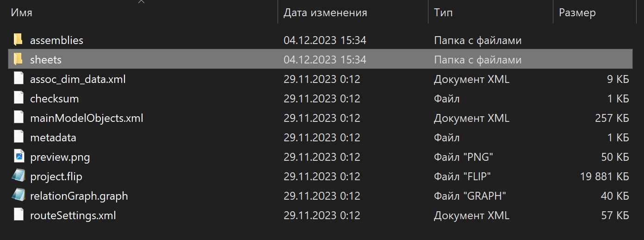Click the assemblies folder date 04.12.2023 15:34
The image size is (644, 240).
[x=325, y=40]
